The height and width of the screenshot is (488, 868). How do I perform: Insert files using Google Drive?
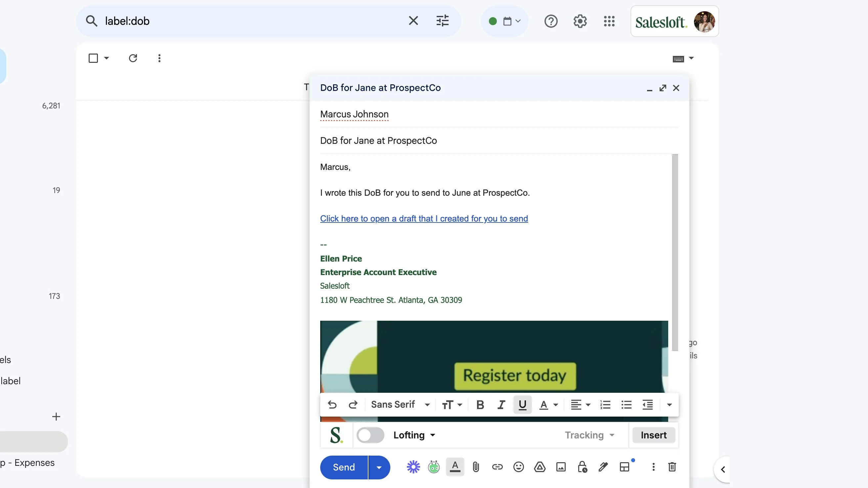(540, 467)
